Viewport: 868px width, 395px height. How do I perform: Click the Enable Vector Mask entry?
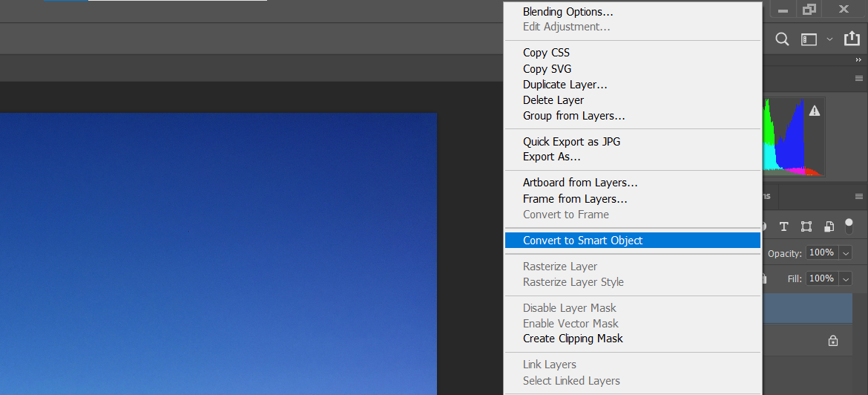pos(571,324)
